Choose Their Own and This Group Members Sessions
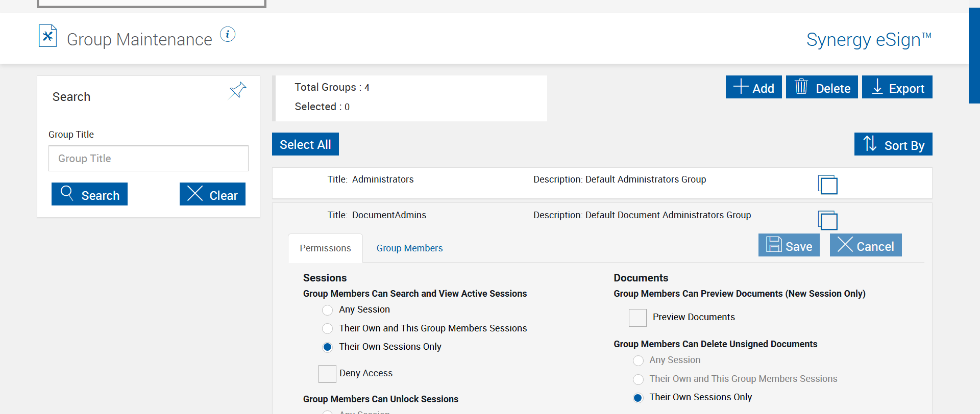980x414 pixels. 328,329
